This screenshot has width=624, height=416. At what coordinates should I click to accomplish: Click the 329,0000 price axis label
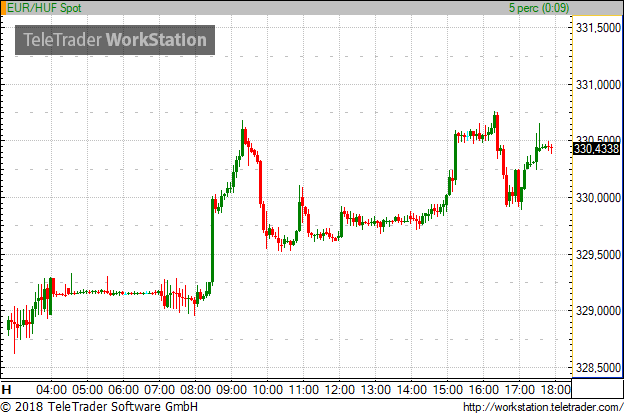point(598,311)
